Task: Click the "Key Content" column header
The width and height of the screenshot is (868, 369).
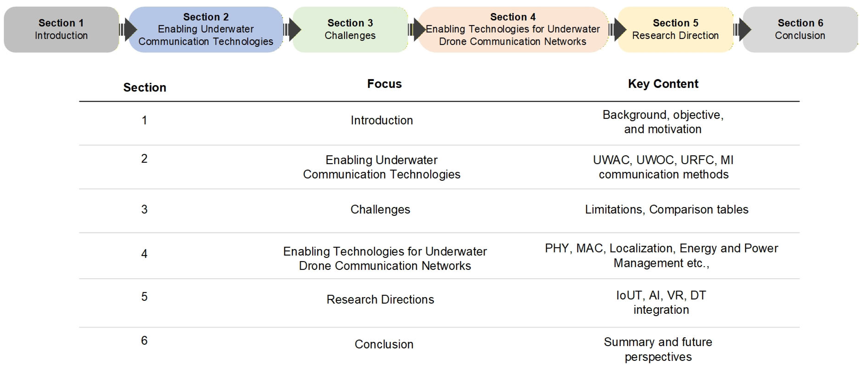Action: tap(663, 84)
